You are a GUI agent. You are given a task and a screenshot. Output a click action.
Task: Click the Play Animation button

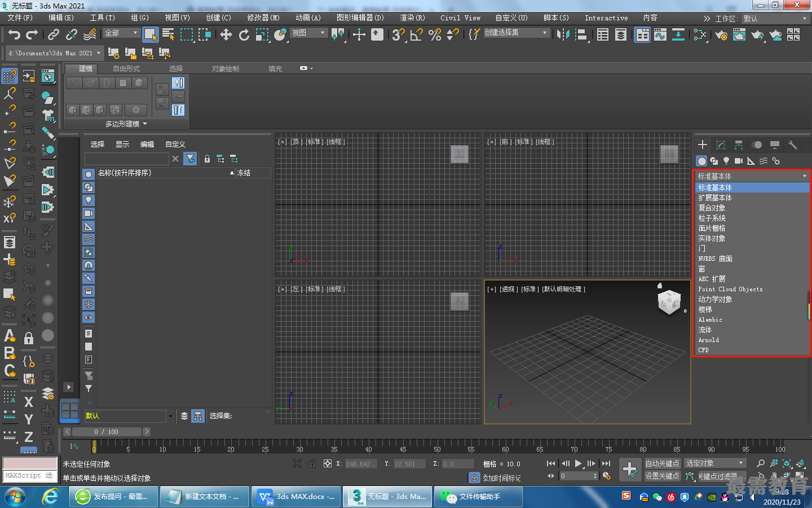pos(578,463)
